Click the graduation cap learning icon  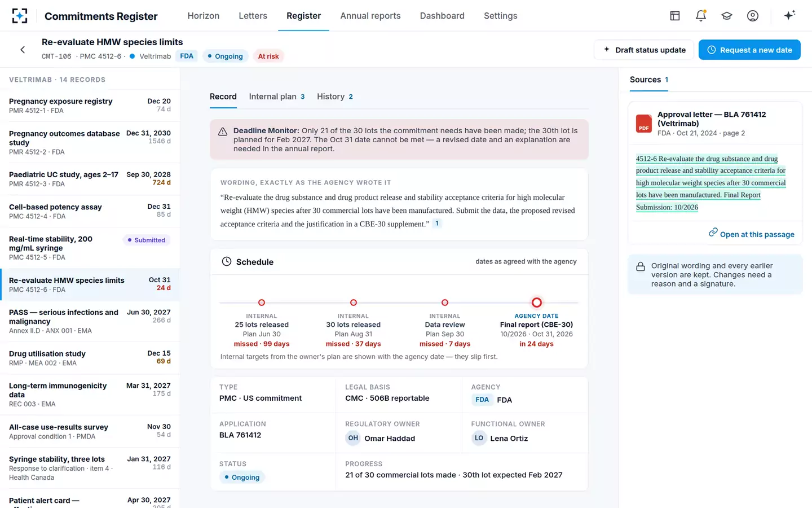[x=727, y=16]
